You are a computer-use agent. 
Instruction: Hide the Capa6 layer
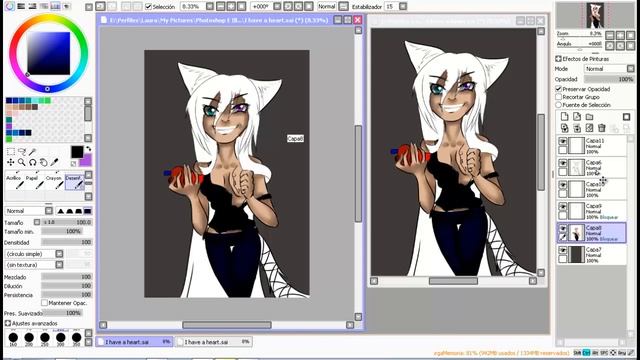pyautogui.click(x=562, y=163)
